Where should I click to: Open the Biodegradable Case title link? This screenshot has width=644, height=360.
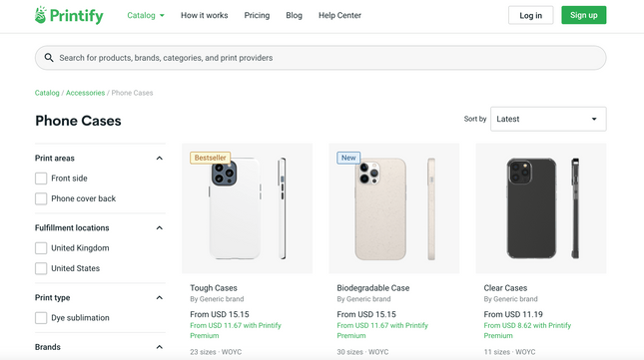[x=373, y=288]
